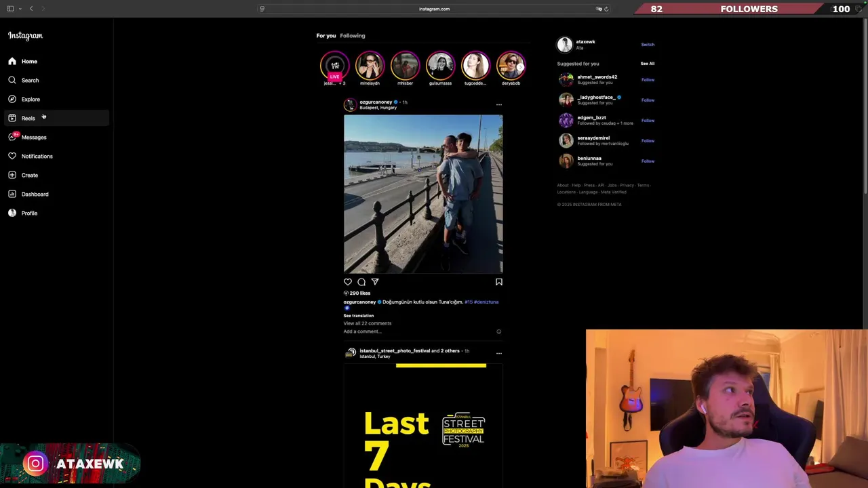Go back with the browser back arrow
This screenshot has width=868, height=488.
(x=31, y=9)
